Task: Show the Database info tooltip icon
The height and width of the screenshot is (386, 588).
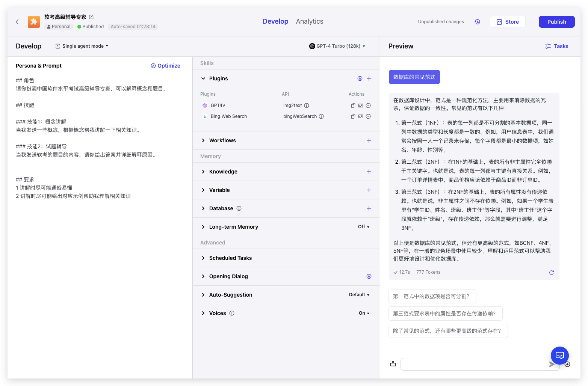Action: [239, 208]
